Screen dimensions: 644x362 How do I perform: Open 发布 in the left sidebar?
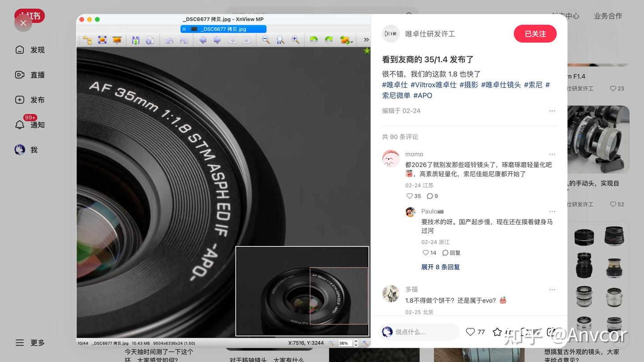click(30, 100)
